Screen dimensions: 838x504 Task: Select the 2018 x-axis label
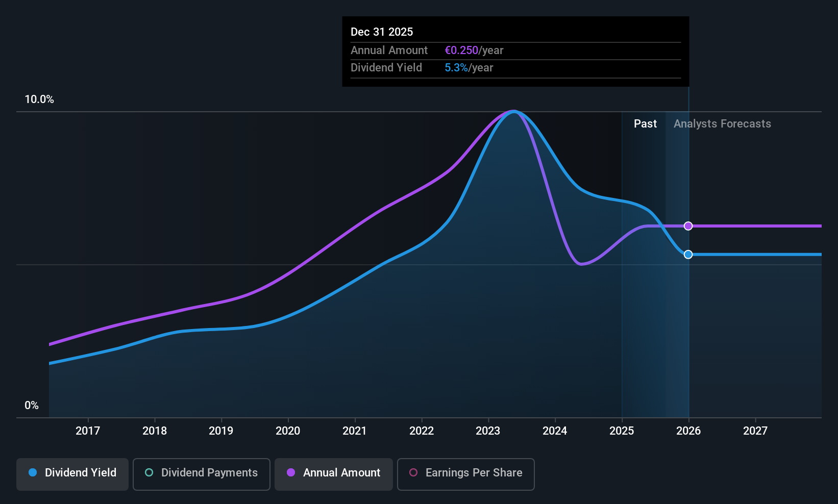pyautogui.click(x=155, y=431)
